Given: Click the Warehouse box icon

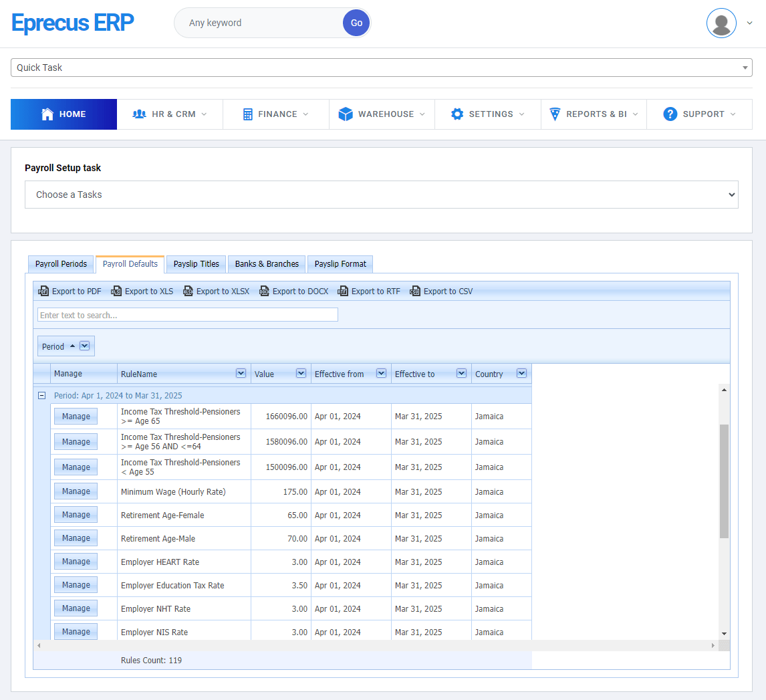Looking at the screenshot, I should [x=346, y=114].
